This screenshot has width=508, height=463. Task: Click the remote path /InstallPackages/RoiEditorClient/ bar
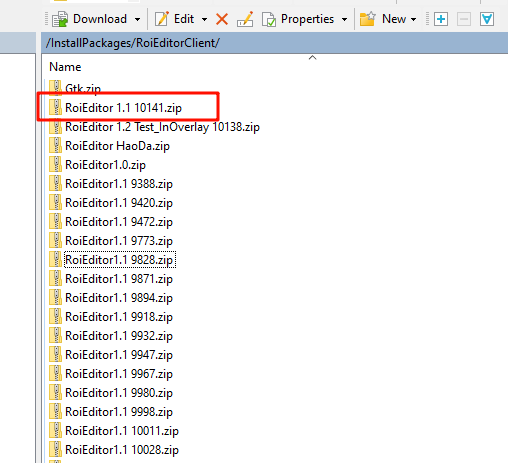[x=274, y=43]
